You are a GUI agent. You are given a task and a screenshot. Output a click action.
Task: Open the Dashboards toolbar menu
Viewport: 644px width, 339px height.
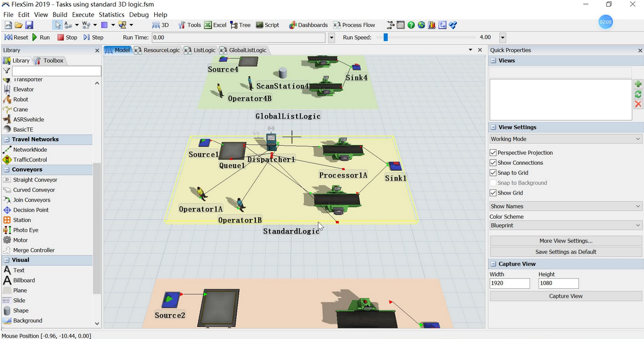pos(308,25)
